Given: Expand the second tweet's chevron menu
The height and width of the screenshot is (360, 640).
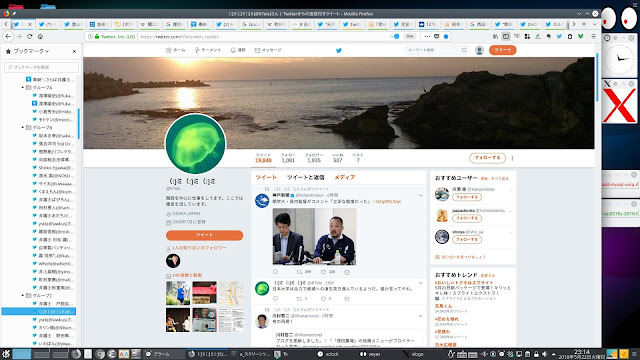Looking at the screenshot, I should (x=420, y=283).
